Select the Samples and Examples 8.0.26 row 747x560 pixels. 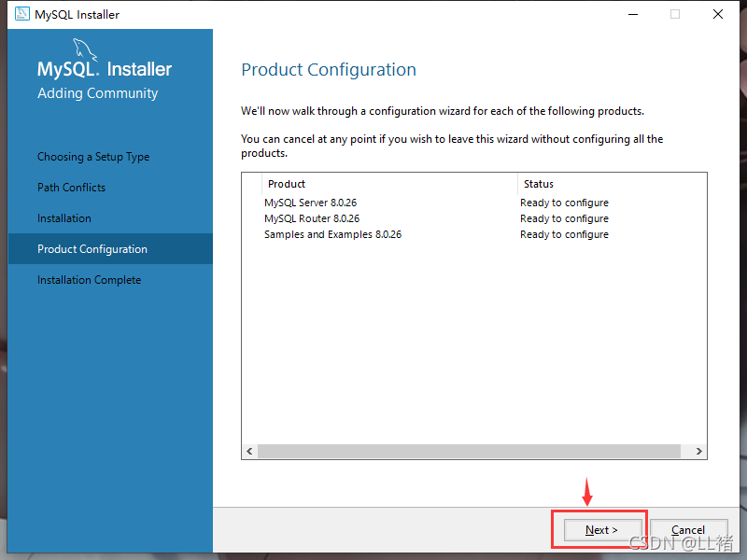(x=474, y=234)
